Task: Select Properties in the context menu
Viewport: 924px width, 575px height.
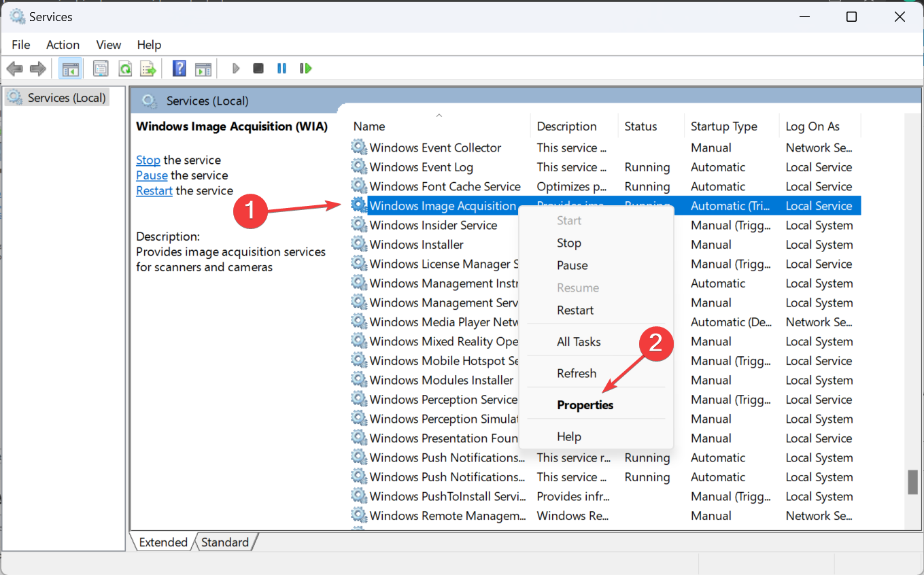Action: click(x=585, y=404)
